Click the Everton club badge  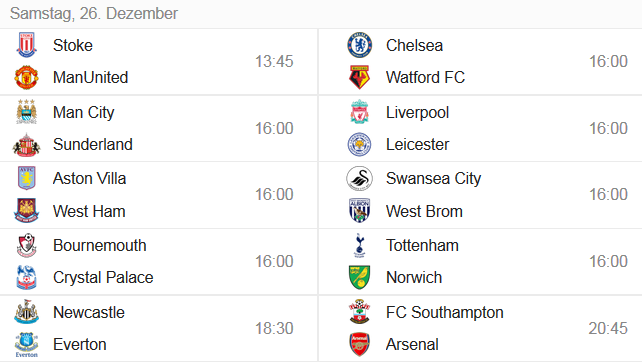(x=27, y=345)
